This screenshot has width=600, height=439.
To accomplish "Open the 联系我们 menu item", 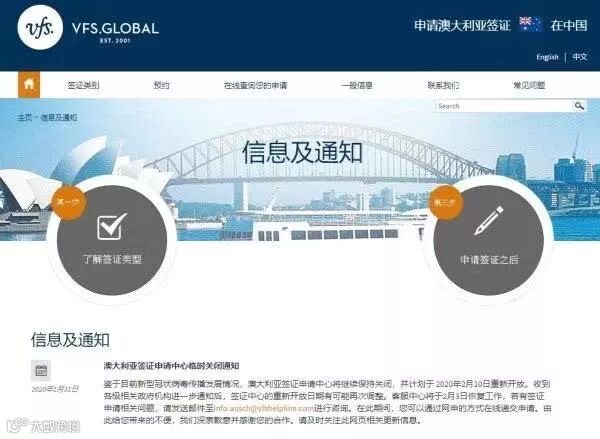I will (x=443, y=85).
